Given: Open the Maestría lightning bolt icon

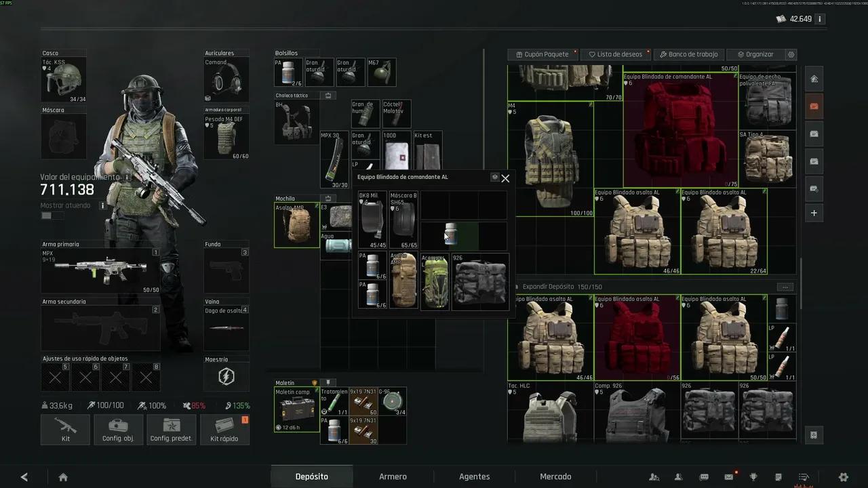Looking at the screenshot, I should click(x=226, y=377).
